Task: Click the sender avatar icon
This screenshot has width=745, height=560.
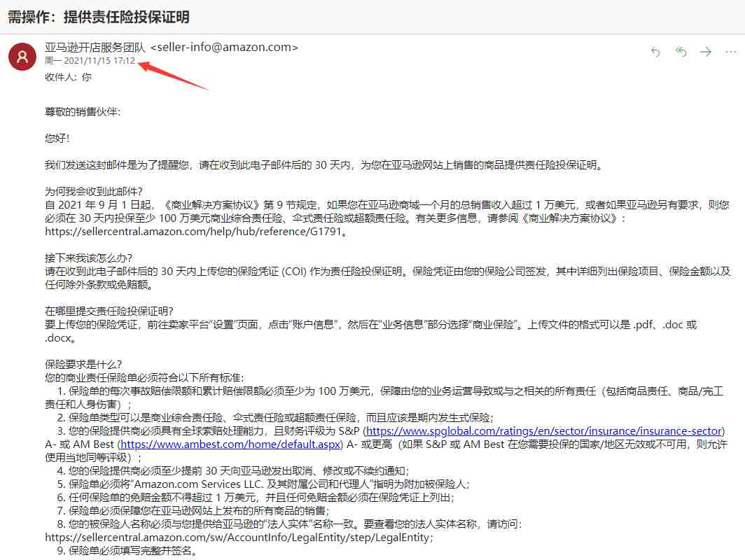Action: (22, 57)
